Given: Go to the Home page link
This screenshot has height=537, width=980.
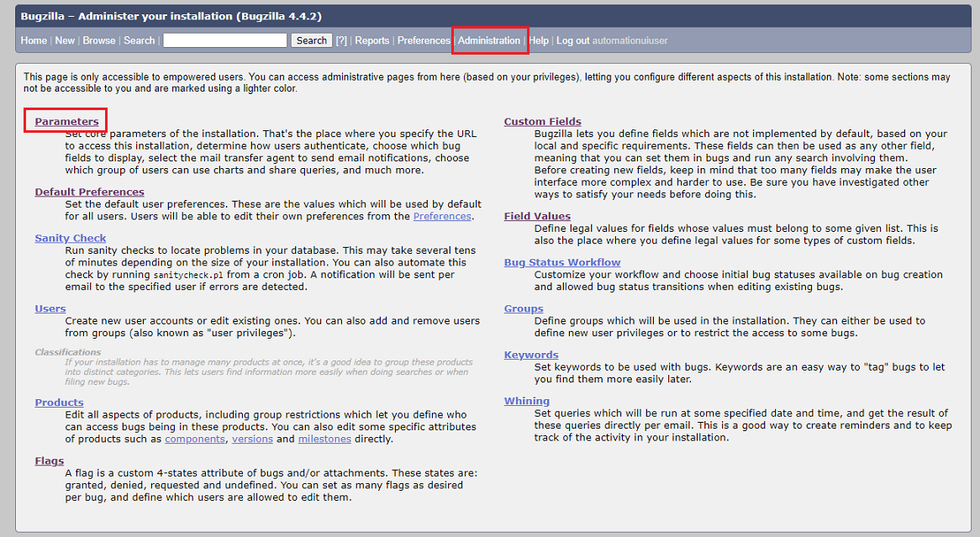Looking at the screenshot, I should [x=34, y=40].
